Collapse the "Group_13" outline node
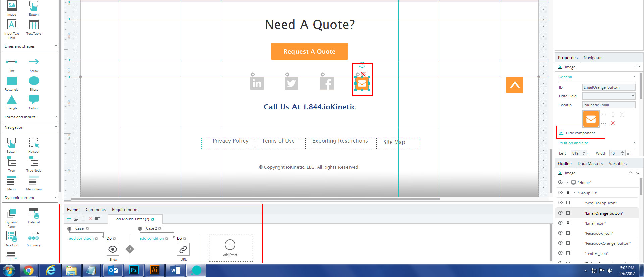Viewport: 644px width, 277px height. click(x=574, y=193)
